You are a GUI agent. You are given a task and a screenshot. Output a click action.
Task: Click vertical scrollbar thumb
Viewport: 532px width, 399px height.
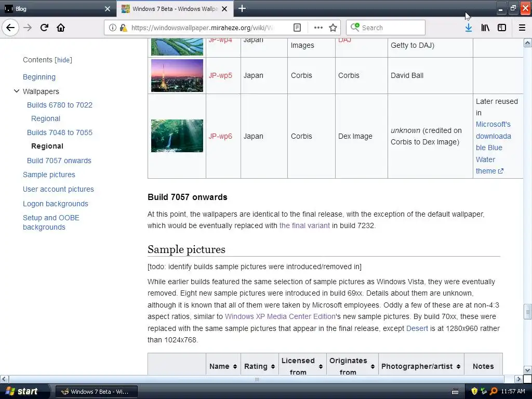(528, 312)
